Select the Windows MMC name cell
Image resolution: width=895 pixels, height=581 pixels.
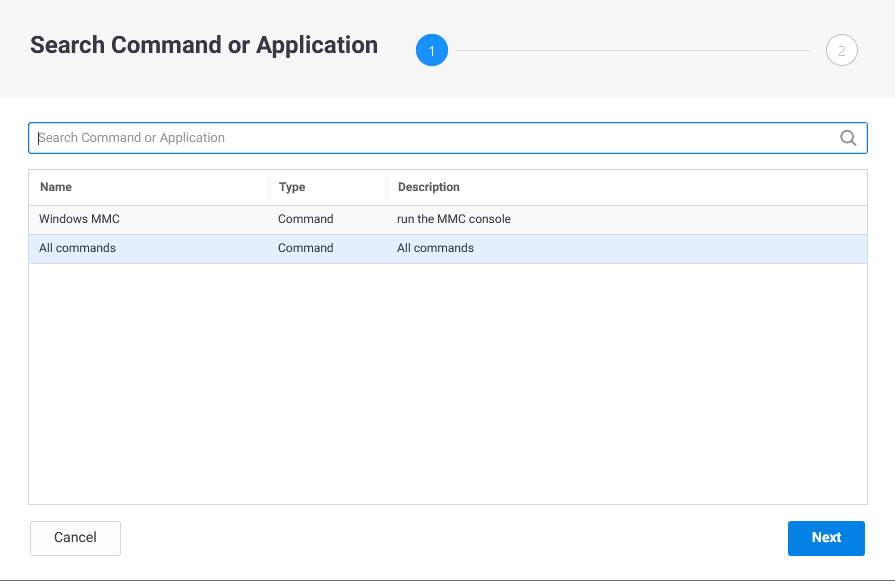pyautogui.click(x=79, y=219)
